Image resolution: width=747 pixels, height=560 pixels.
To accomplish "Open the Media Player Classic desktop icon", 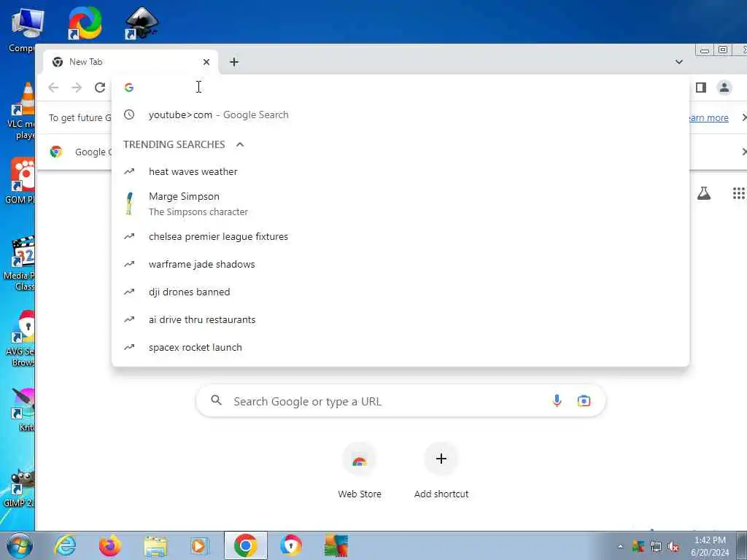I will pyautogui.click(x=19, y=263).
